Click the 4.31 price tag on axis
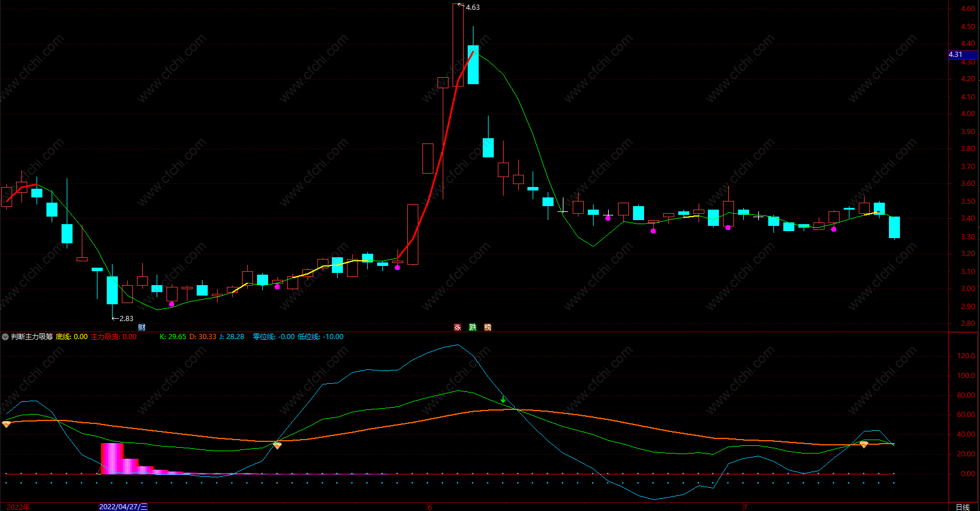This screenshot has height=511, width=980. (963, 55)
